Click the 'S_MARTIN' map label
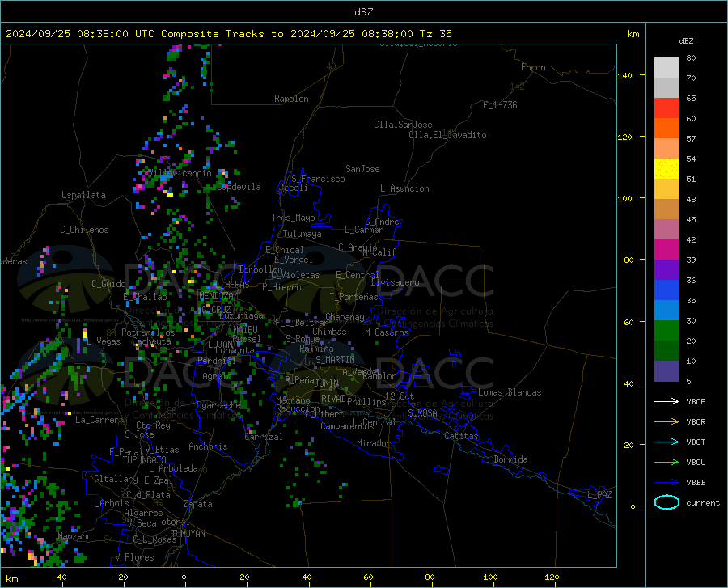 335,360
